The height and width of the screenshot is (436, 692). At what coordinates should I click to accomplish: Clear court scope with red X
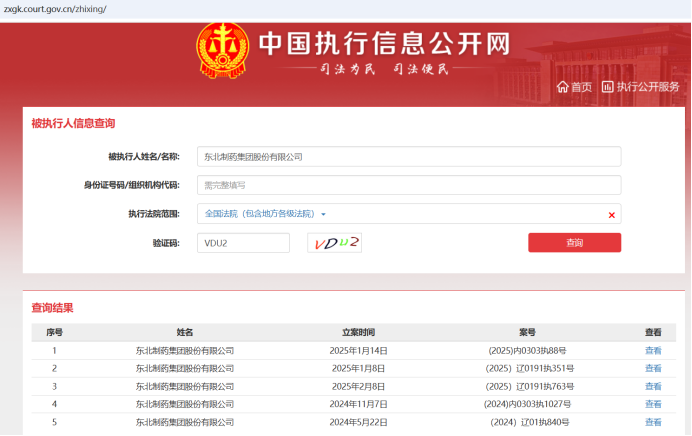click(612, 215)
